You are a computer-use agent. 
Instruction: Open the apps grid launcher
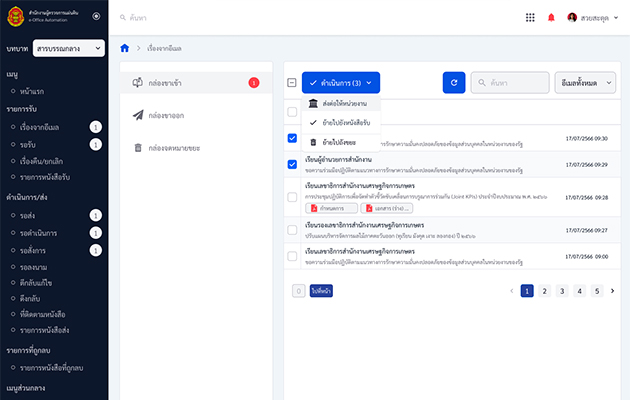pyautogui.click(x=530, y=17)
